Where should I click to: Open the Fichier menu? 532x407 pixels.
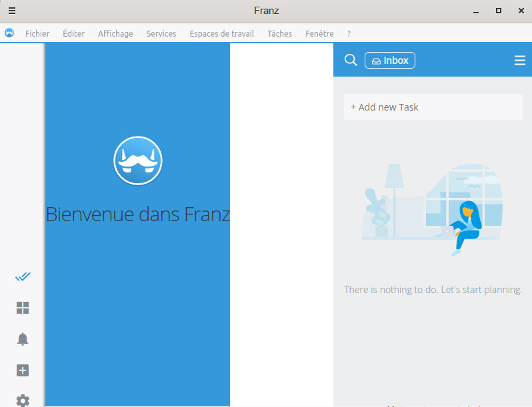click(x=37, y=33)
